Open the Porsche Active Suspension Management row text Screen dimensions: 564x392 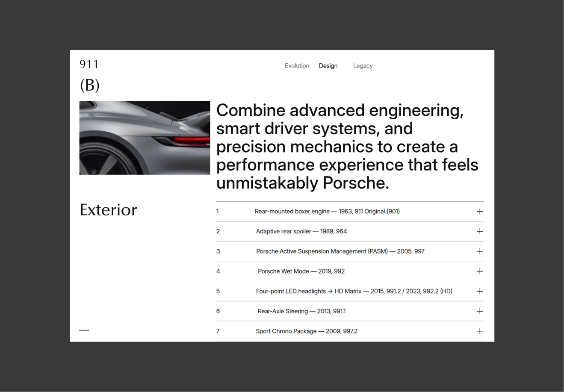point(340,251)
